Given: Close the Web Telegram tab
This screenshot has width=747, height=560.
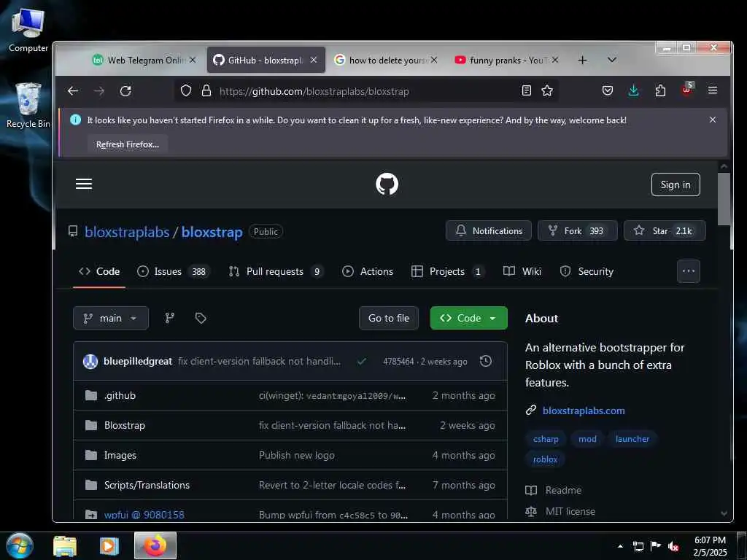Looking at the screenshot, I should [193, 60].
